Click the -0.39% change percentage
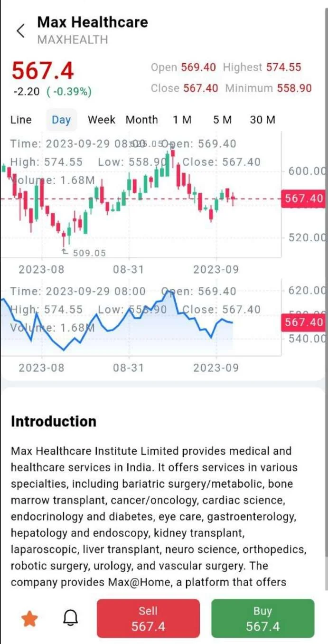This screenshot has height=644, width=328. click(69, 92)
